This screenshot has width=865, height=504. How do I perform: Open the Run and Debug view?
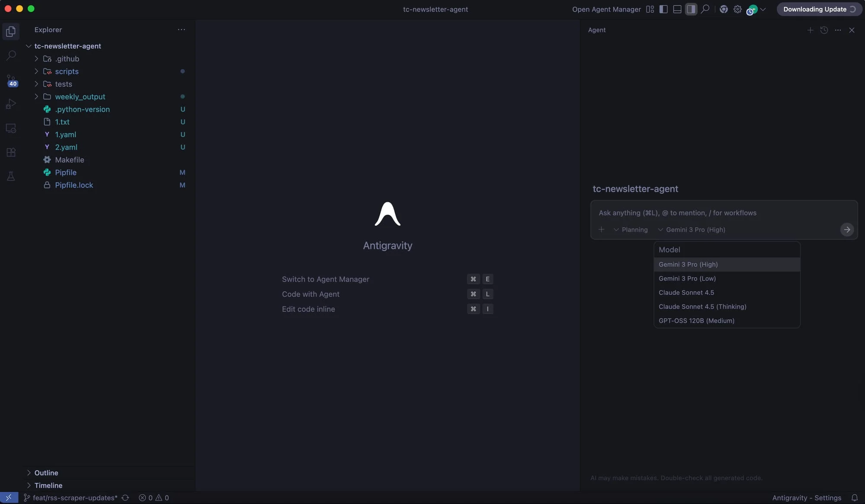point(11,104)
